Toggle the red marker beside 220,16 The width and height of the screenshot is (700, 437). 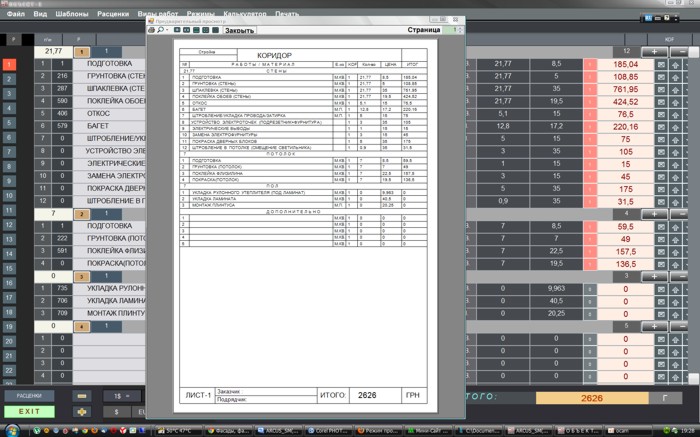(589, 127)
